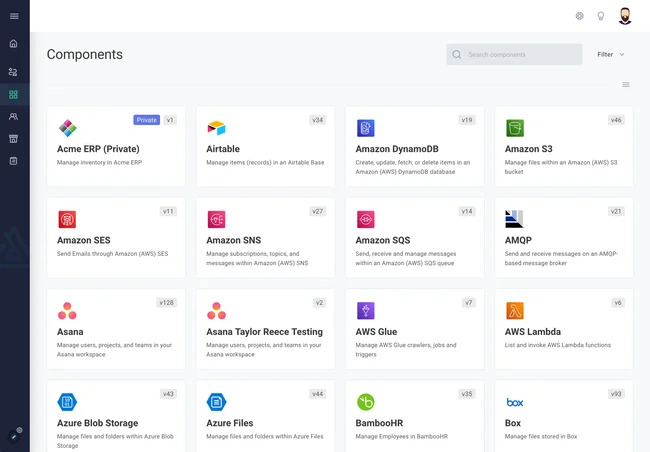Open the Amazon S3 title
The height and width of the screenshot is (452, 650).
529,149
